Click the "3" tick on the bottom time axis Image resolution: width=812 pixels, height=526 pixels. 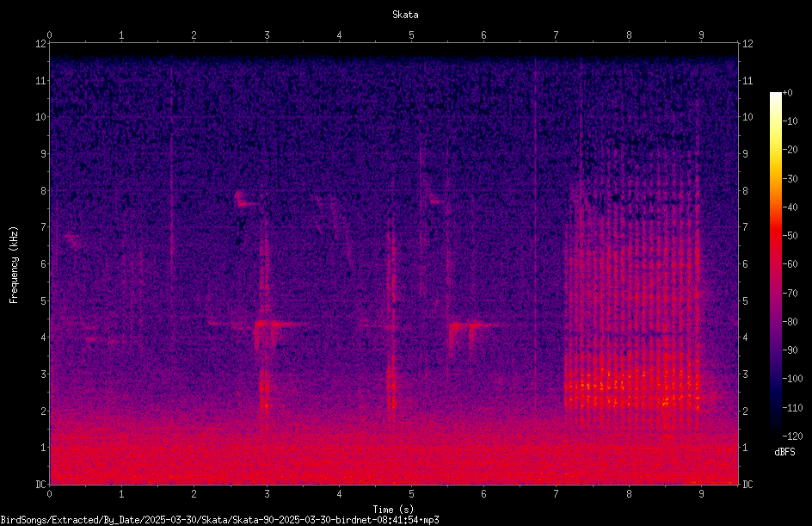267,494
